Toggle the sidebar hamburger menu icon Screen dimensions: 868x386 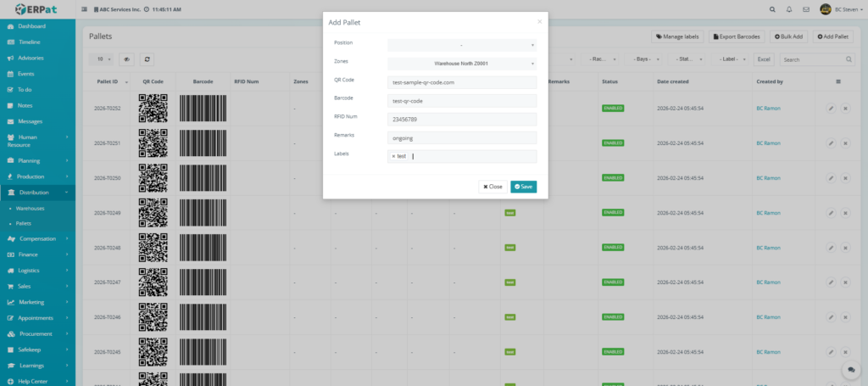[84, 9]
